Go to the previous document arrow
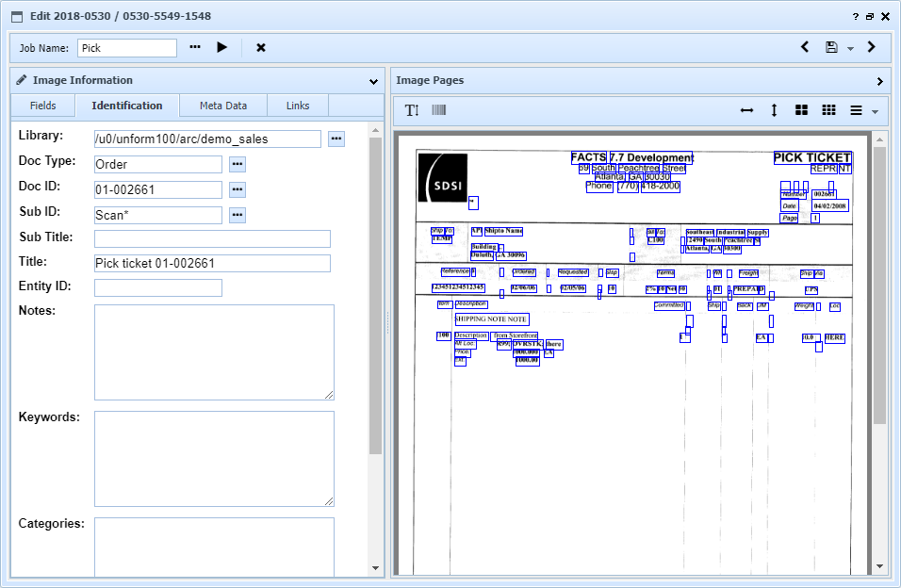Image resolution: width=901 pixels, height=588 pixels. 805,47
